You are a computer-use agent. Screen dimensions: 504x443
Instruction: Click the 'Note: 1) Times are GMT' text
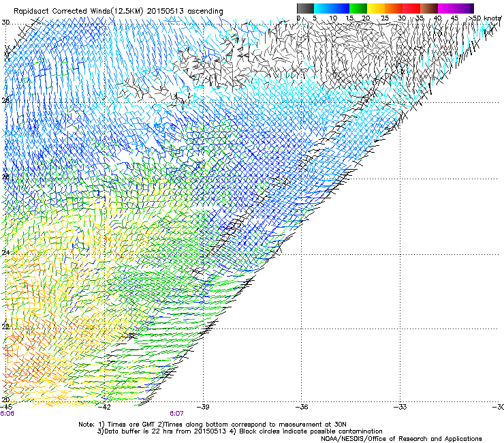117,425
